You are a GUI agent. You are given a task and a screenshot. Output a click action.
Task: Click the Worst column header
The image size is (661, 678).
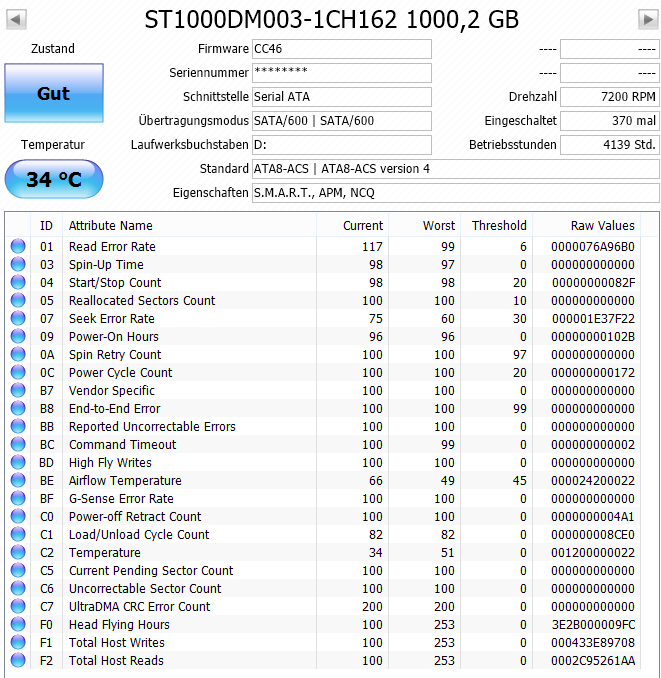[425, 226]
